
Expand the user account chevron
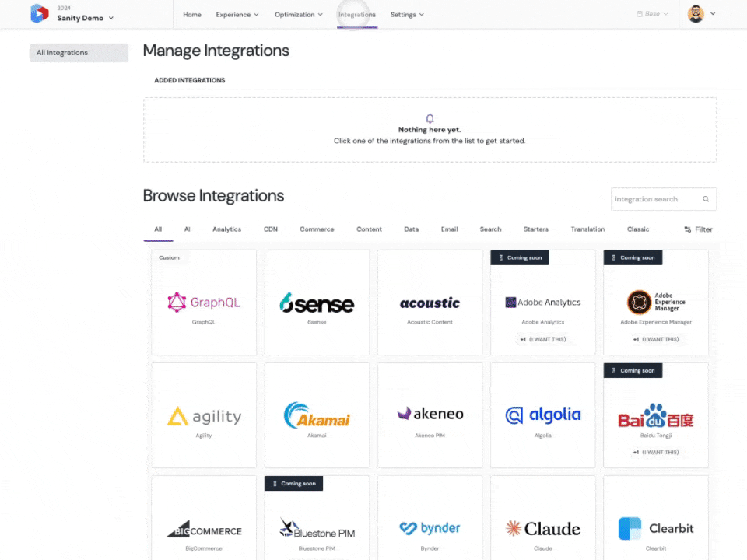[713, 14]
